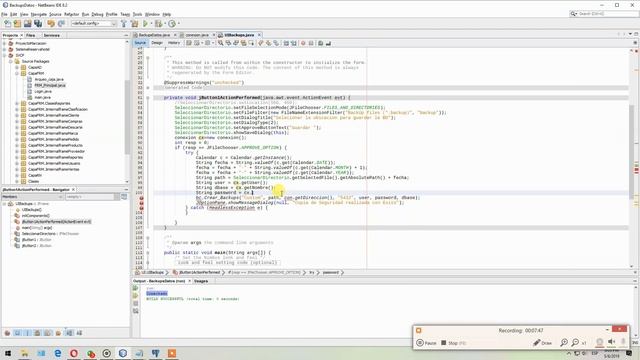Screen dimensions: 640x360
Task: Run the project with green play icon
Action: [145, 24]
